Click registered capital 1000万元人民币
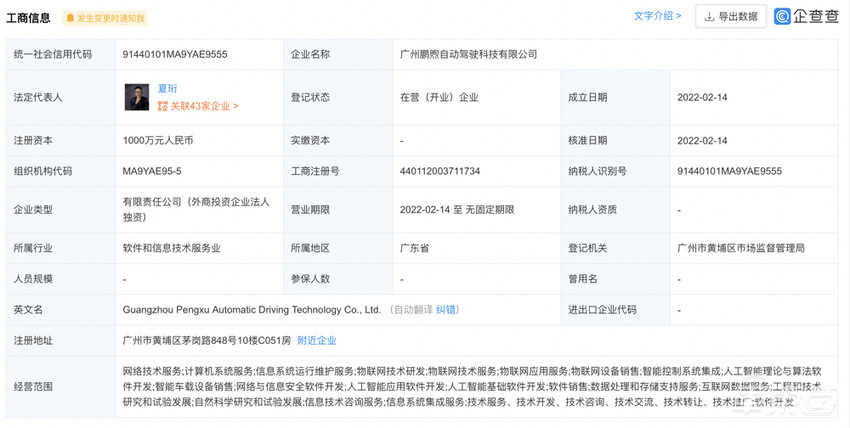Screen dimensions: 850x428 158,140
